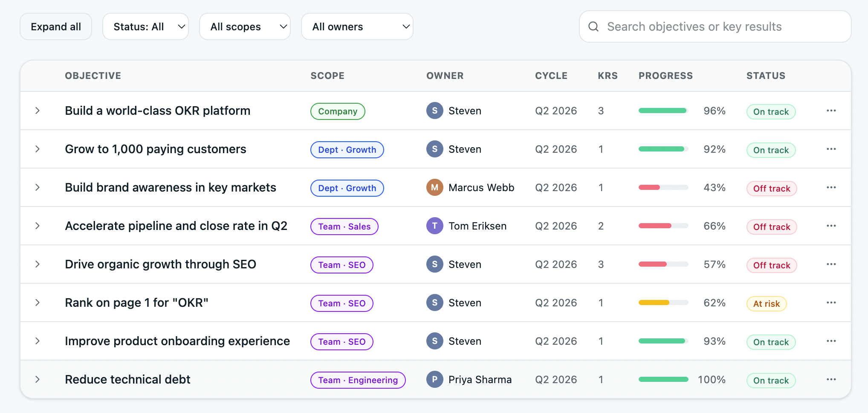Viewport: 868px width, 413px height.
Task: Open more options for Improve product onboarding experience
Action: [831, 341]
